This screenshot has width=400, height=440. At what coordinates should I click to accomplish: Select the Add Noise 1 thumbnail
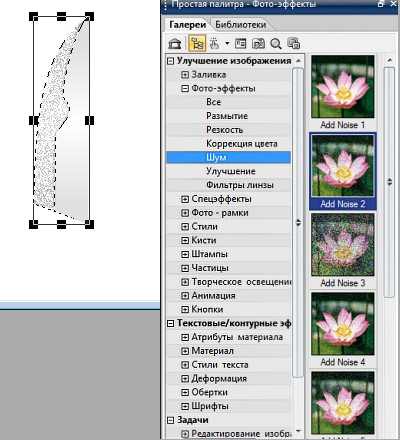343,87
